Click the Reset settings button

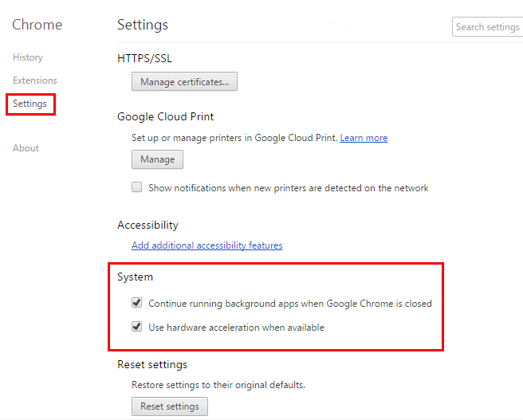tap(169, 406)
